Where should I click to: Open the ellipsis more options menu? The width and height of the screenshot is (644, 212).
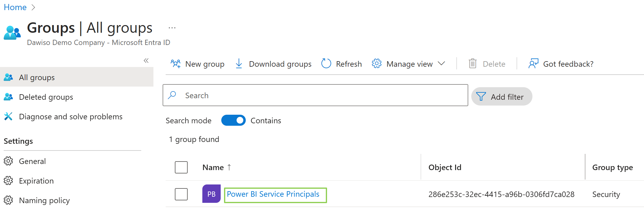click(x=172, y=28)
